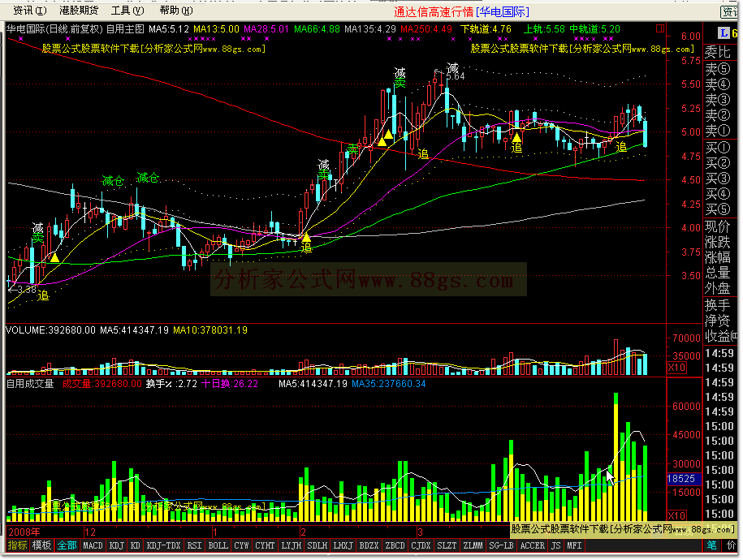743x560 pixels.
Task: Switch to the ACCER indicator
Action: click(533, 545)
